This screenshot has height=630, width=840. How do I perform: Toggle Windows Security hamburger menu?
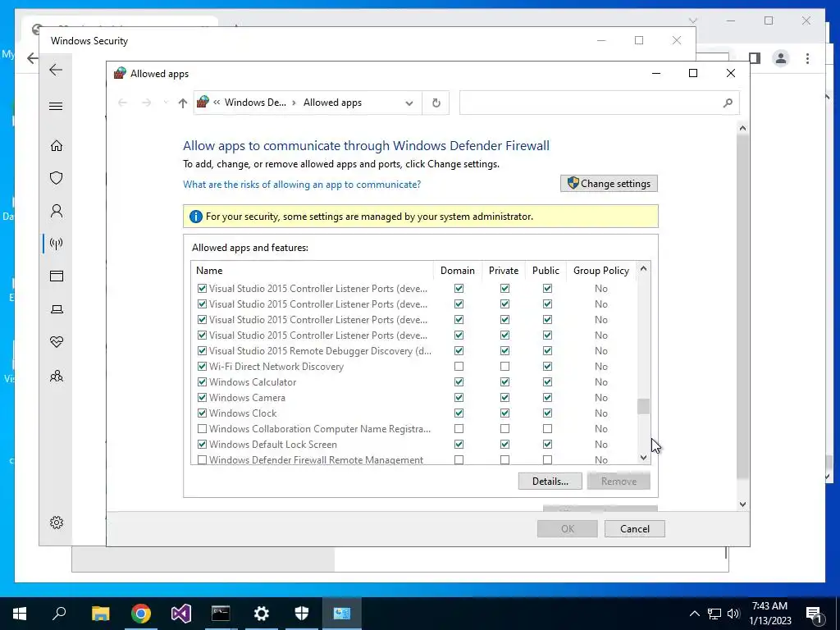pyautogui.click(x=56, y=106)
